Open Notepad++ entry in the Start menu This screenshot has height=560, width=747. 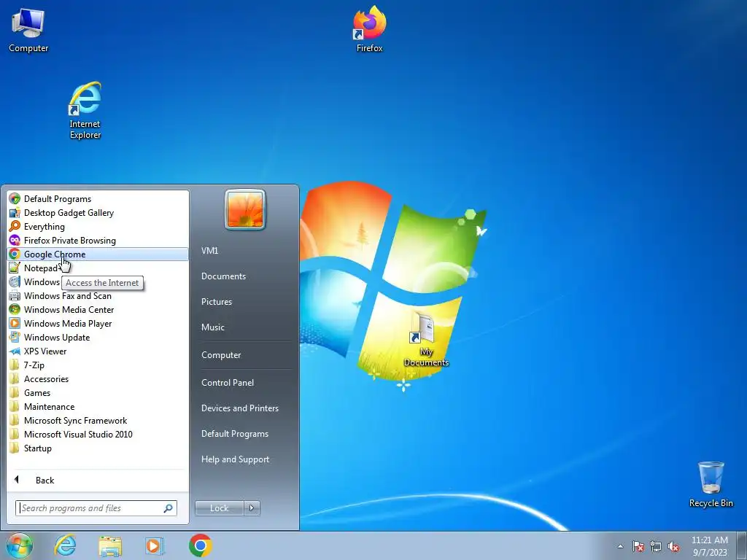coord(98,268)
